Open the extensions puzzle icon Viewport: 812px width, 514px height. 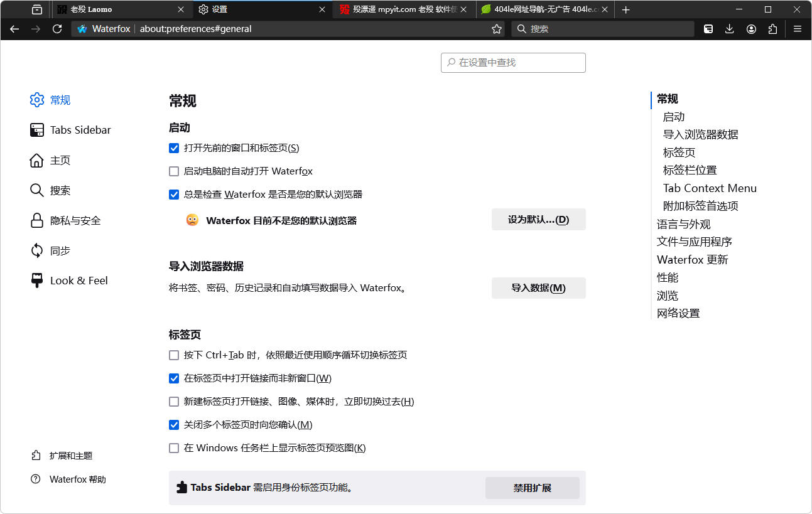point(772,29)
